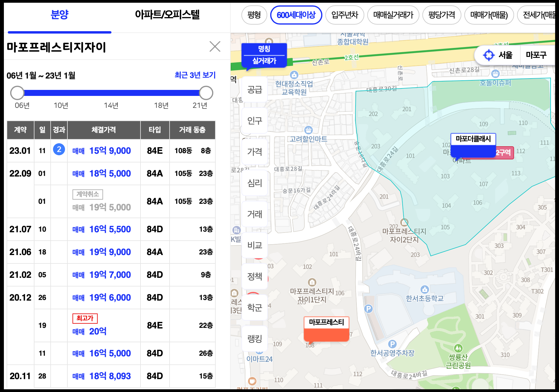This screenshot has width=559, height=392.
Task: Open the 마포구 district selector
Action: click(536, 55)
